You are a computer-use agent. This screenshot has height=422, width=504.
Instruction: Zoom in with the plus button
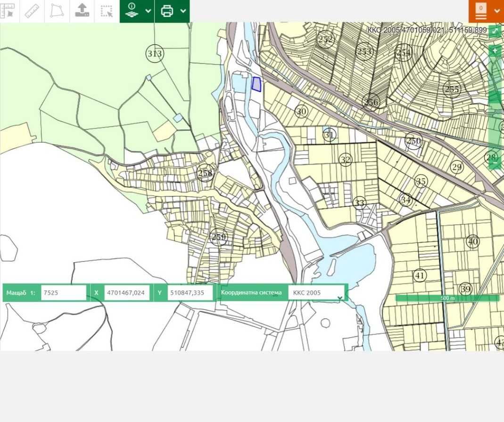click(496, 50)
